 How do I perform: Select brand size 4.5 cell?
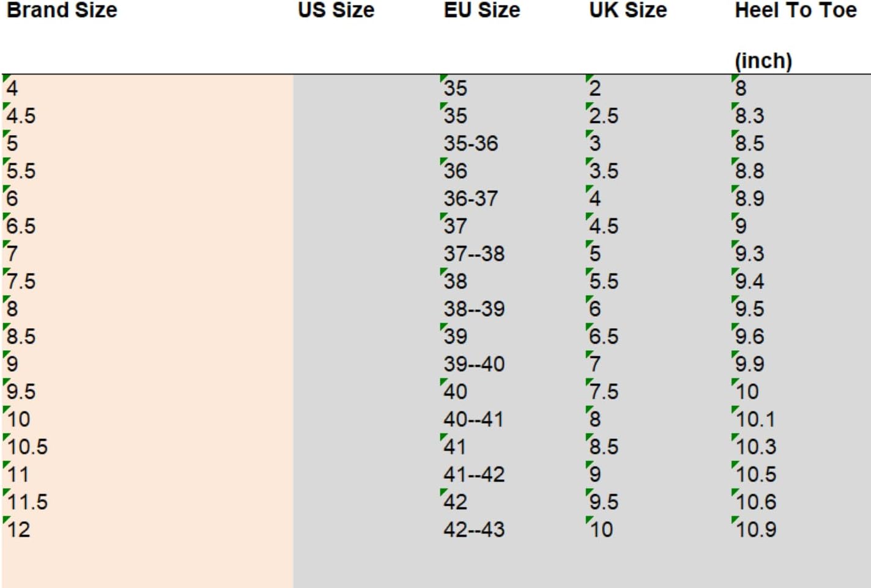click(x=21, y=116)
